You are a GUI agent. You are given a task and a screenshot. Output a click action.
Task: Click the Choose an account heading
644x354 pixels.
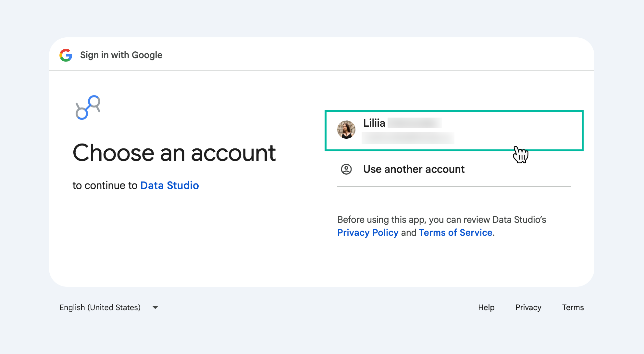(174, 153)
